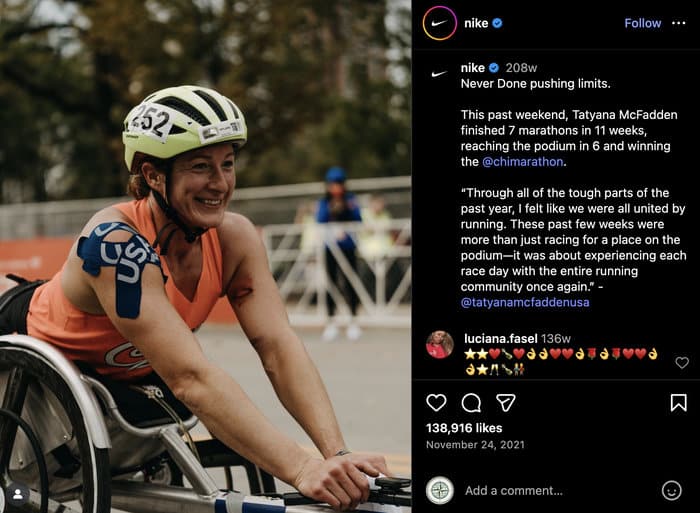The height and width of the screenshot is (513, 700).
Task: Save post with the bookmark icon
Action: click(x=678, y=402)
